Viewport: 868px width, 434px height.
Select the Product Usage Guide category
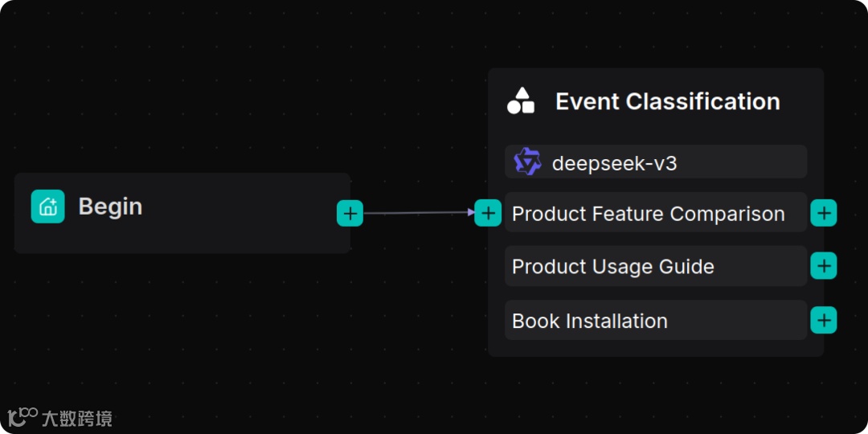[613, 267]
